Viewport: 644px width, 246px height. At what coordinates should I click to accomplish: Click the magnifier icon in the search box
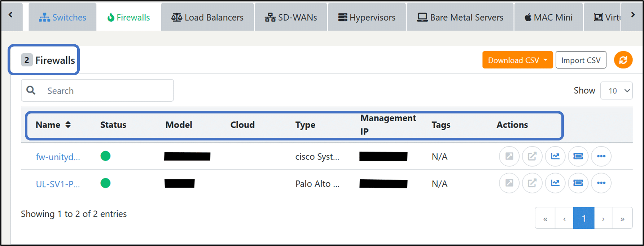tap(31, 90)
